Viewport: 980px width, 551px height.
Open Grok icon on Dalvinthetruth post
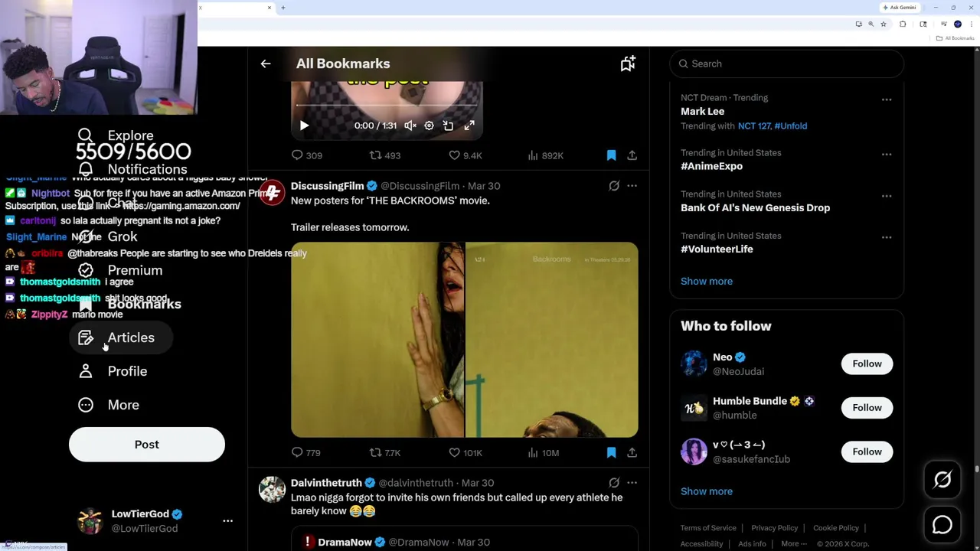tap(614, 483)
